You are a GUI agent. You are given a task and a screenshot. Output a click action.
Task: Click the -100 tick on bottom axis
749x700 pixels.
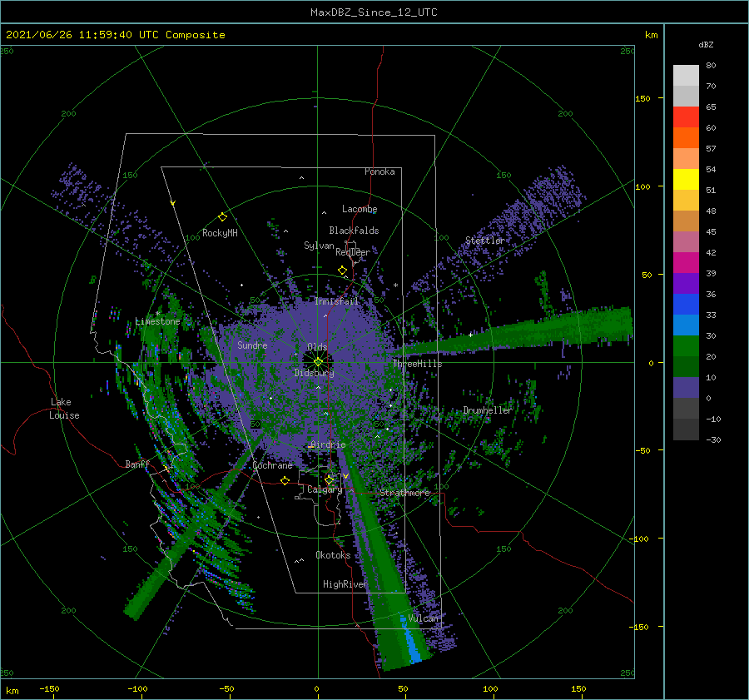[x=137, y=689]
